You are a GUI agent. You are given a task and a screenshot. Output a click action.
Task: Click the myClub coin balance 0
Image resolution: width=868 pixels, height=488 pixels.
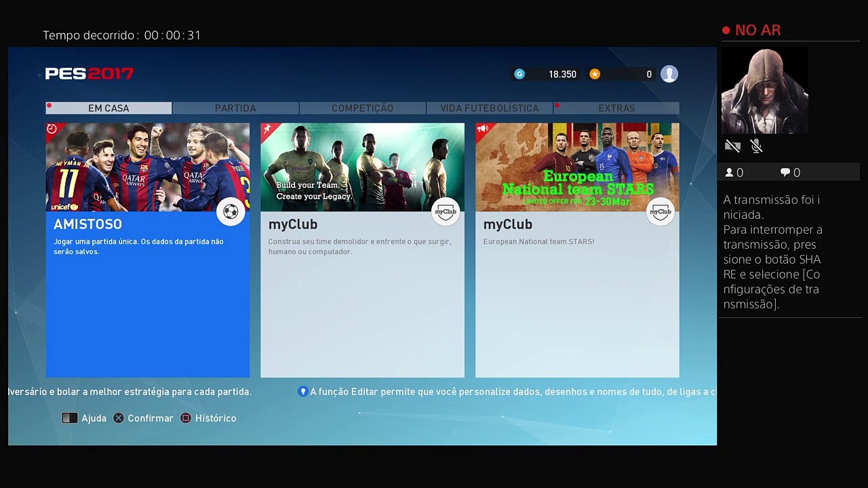tap(649, 75)
